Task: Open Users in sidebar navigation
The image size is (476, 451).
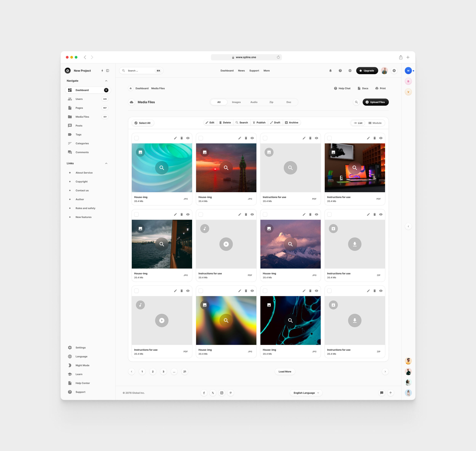Action: pyautogui.click(x=88, y=99)
